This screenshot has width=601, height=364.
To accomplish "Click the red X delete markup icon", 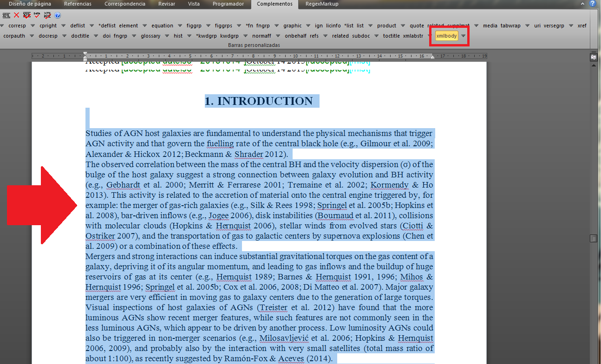I will 16,15.
